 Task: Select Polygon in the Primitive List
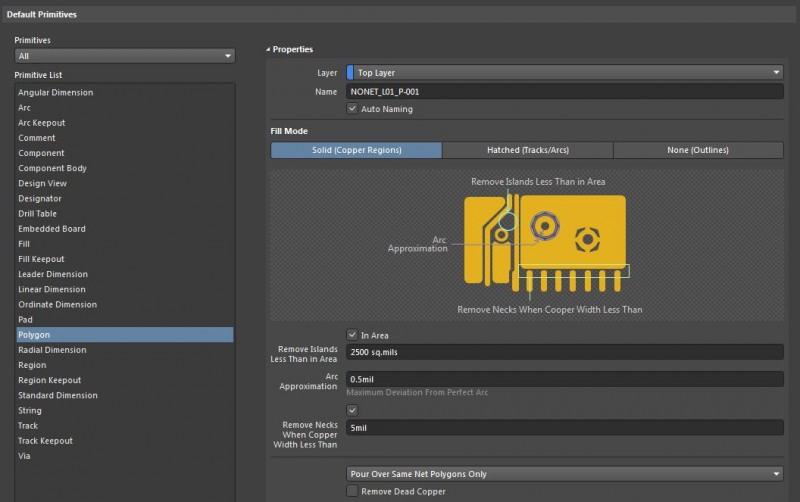[x=34, y=335]
